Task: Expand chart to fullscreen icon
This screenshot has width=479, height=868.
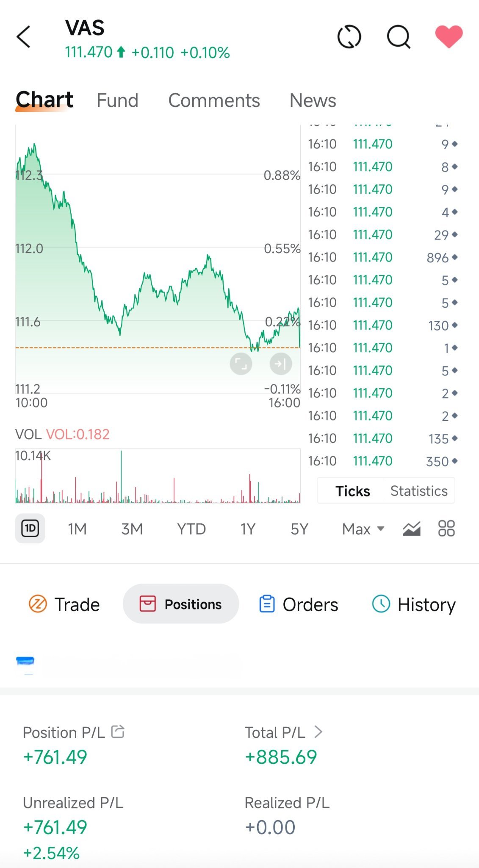Action: pos(241,364)
